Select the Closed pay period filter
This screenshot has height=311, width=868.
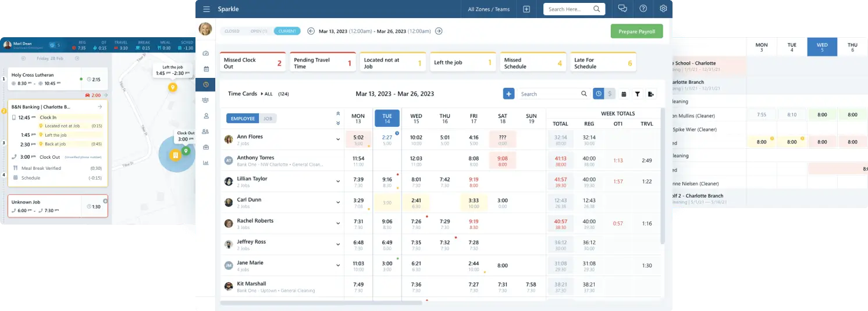232,31
